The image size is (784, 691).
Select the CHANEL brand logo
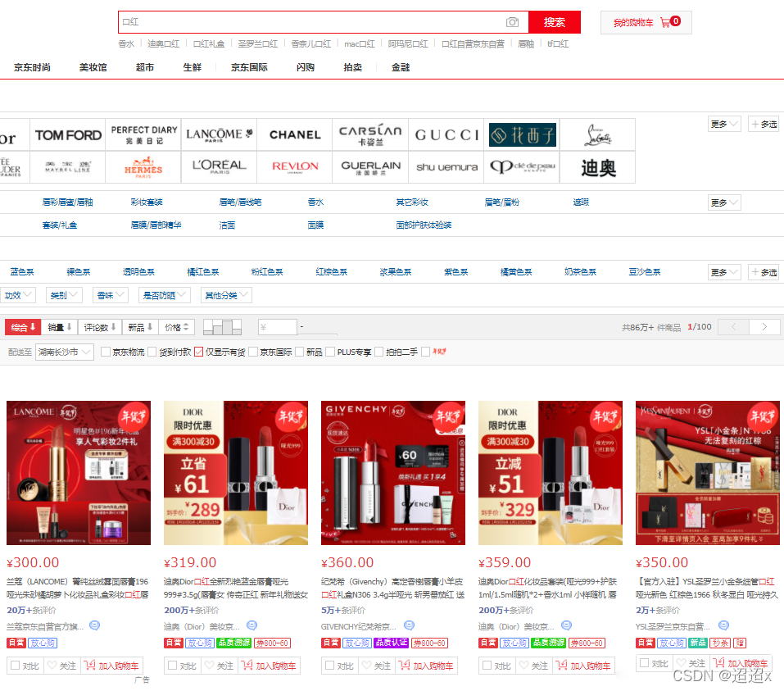click(x=295, y=135)
